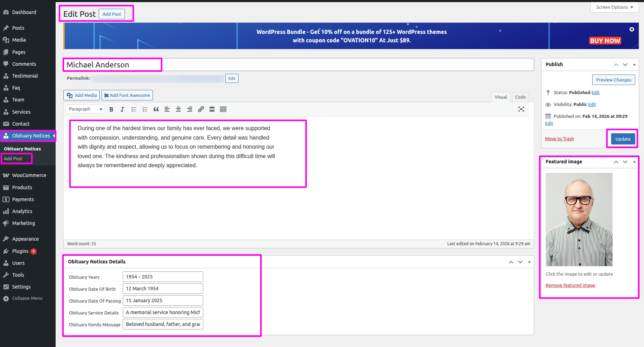The image size is (644, 347).
Task: Move Obituary Notices Details panel down
Action: (520, 262)
